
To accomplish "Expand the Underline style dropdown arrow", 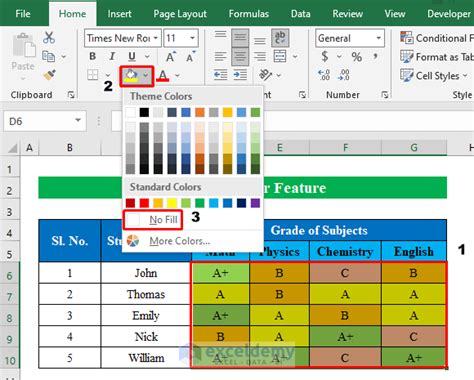I will tap(147, 57).
